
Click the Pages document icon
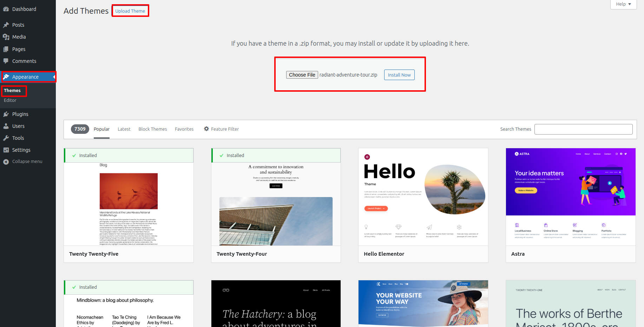(x=6, y=49)
